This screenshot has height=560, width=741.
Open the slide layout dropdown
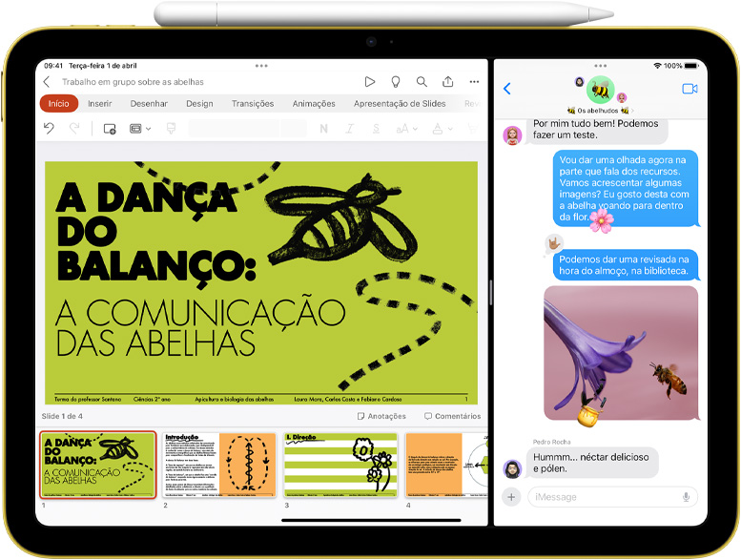pos(140,128)
